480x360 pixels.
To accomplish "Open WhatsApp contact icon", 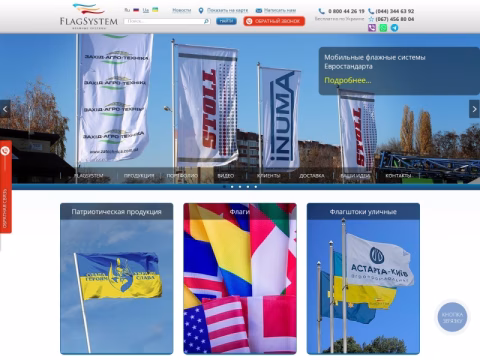I will click(x=383, y=28).
